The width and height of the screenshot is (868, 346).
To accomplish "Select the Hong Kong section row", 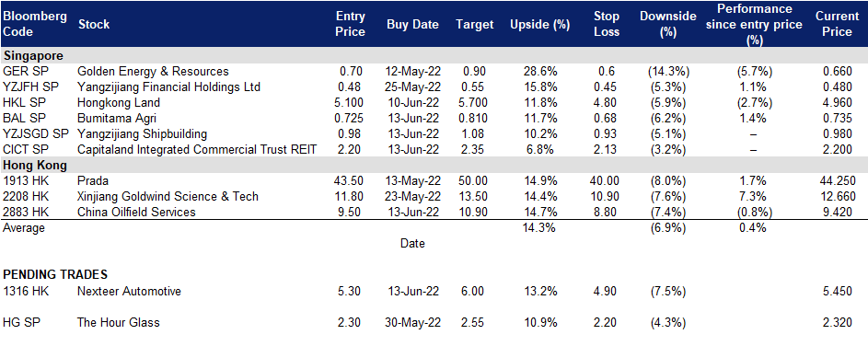I will coord(434,165).
